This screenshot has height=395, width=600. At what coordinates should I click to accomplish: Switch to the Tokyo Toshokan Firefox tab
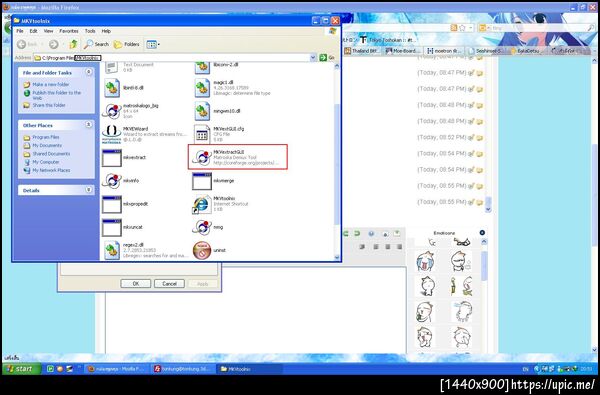pos(387,40)
